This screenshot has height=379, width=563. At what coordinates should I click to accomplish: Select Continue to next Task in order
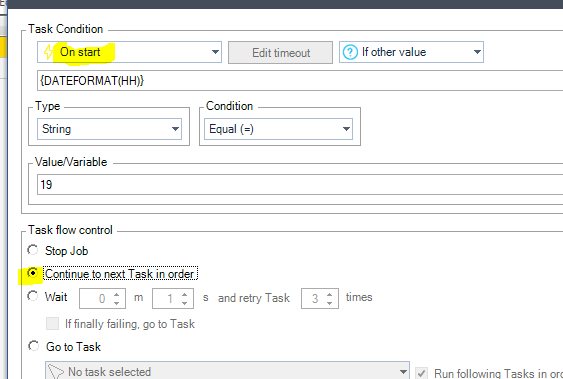(33, 273)
